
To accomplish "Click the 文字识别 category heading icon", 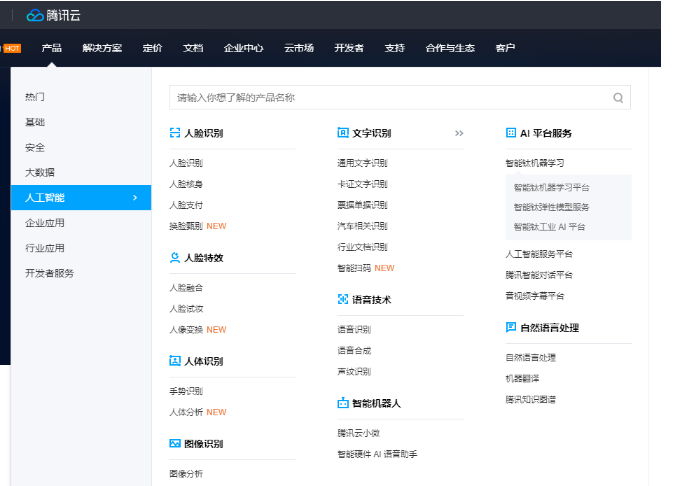I will coord(343,133).
